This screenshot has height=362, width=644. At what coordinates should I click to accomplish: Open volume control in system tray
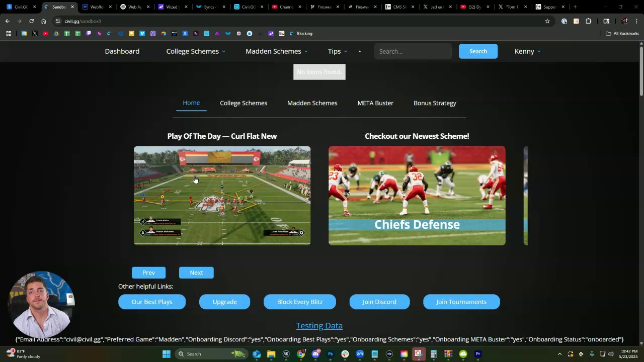[x=611, y=354]
